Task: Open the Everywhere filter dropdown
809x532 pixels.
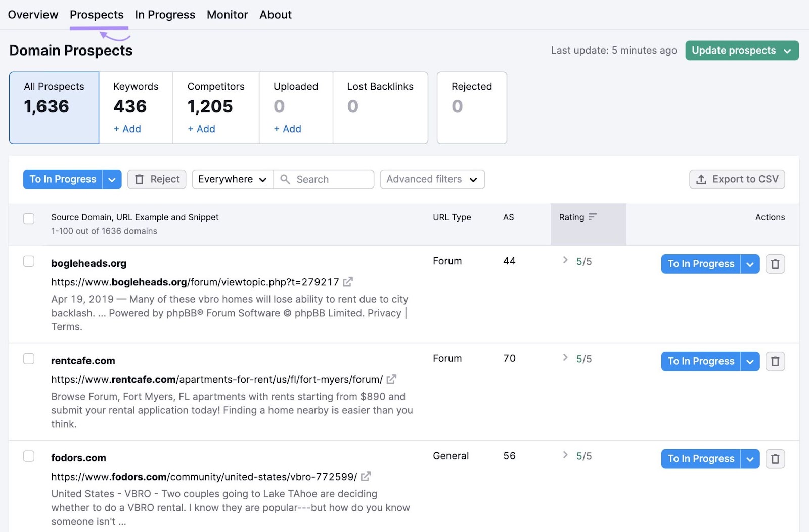Action: click(x=232, y=179)
